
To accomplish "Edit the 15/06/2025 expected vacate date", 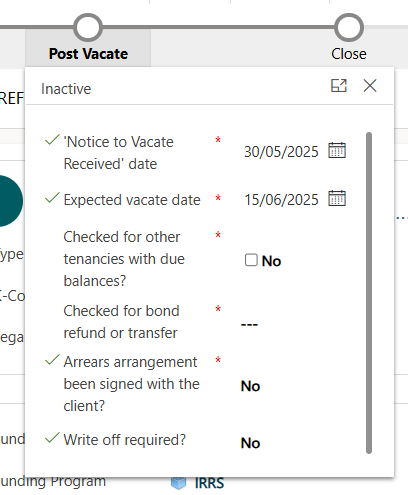I will [281, 200].
